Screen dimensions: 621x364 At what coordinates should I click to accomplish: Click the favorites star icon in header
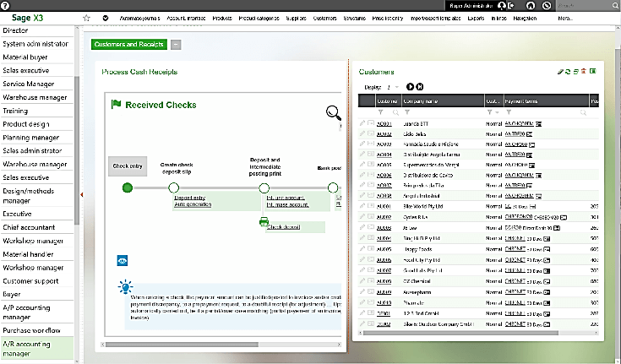pyautogui.click(x=87, y=18)
